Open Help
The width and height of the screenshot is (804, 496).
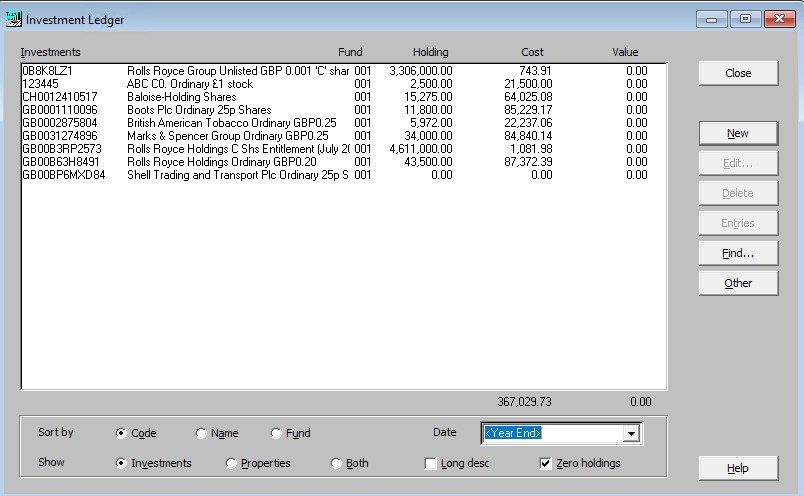click(x=738, y=468)
